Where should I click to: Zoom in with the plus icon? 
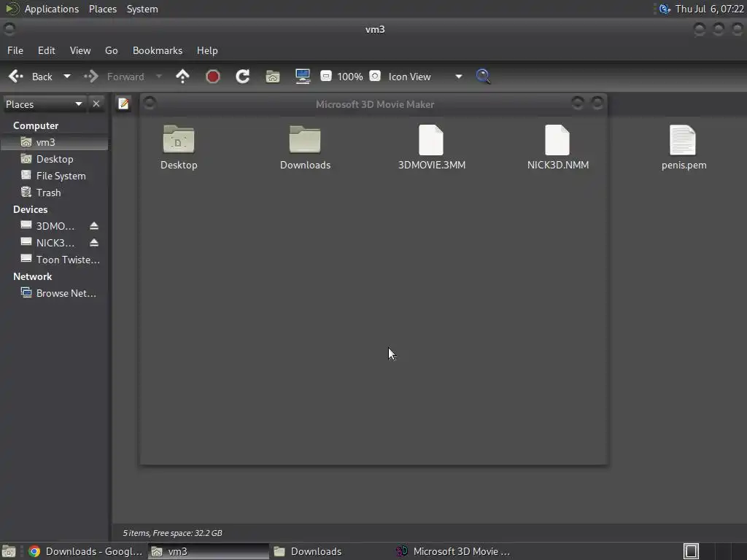click(375, 76)
